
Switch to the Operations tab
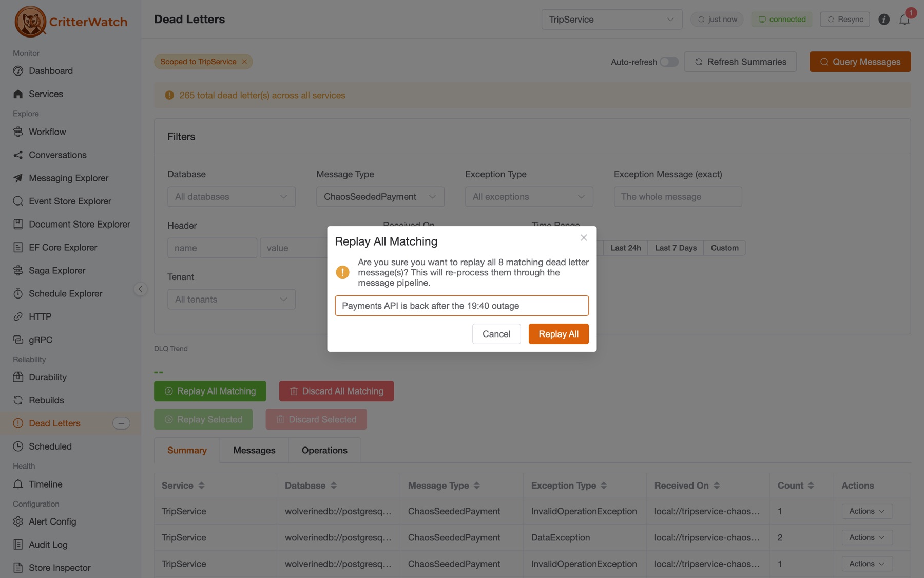click(324, 451)
